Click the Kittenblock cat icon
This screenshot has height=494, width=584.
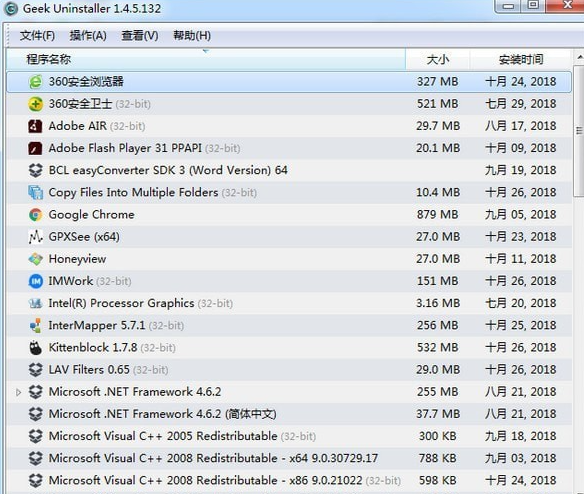click(36, 348)
